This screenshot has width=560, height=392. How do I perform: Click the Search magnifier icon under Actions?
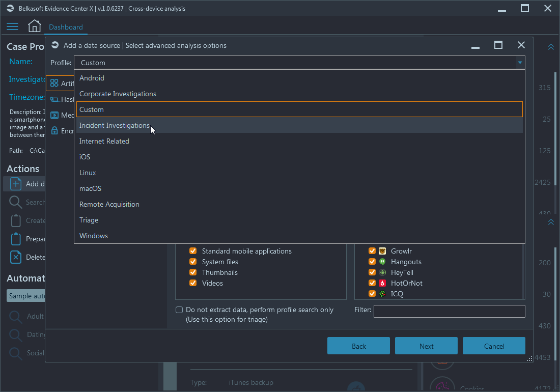(15, 202)
